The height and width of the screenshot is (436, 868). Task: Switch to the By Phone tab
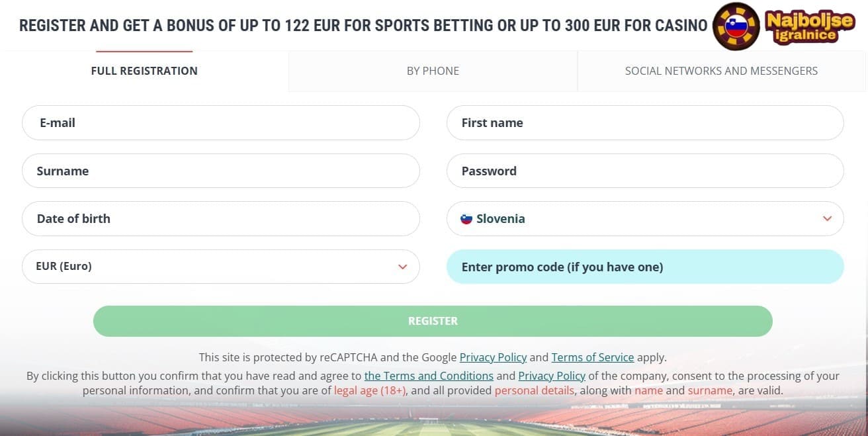(x=433, y=71)
